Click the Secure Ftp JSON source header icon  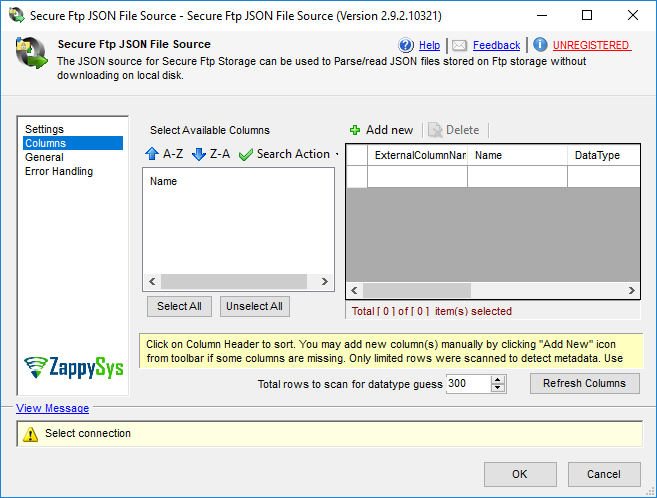[31, 54]
